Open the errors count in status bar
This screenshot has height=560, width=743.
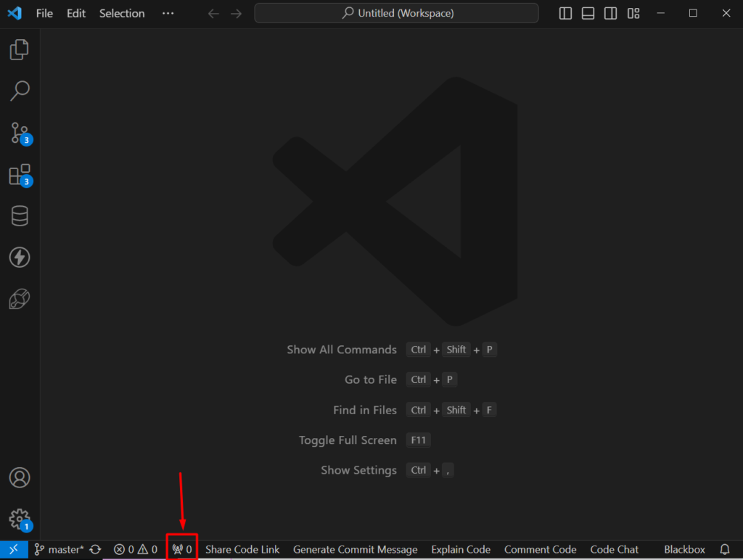(124, 550)
